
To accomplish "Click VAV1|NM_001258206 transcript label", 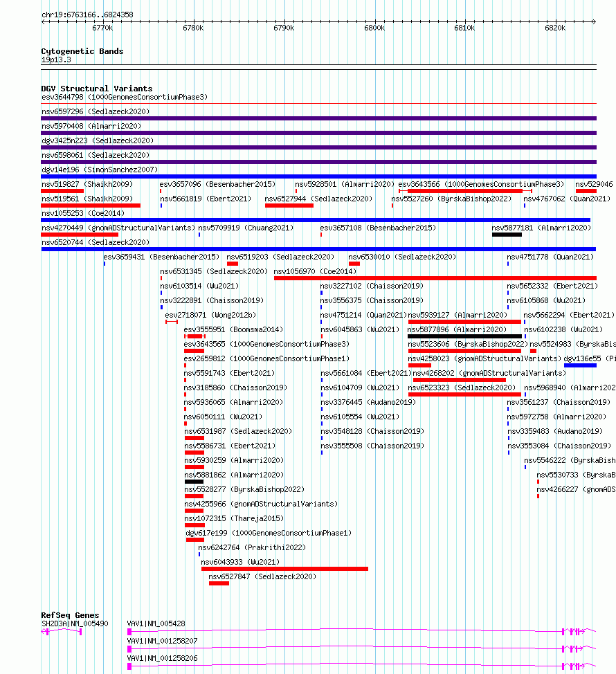I will point(163,659).
